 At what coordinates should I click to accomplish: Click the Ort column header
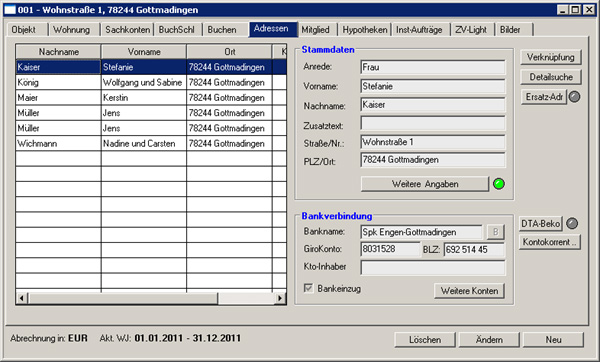230,52
